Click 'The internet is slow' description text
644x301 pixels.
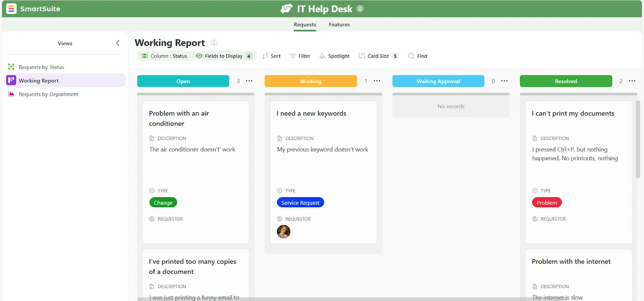click(x=557, y=298)
